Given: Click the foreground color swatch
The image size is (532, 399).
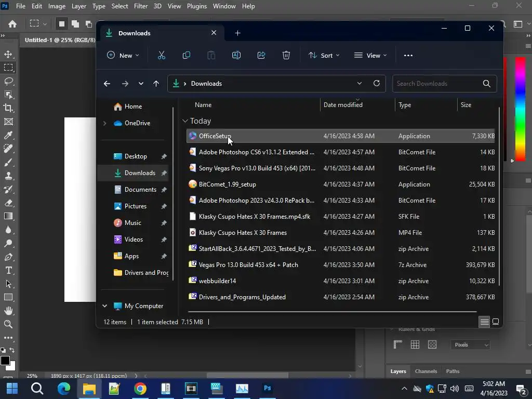Looking at the screenshot, I should 5,361.
